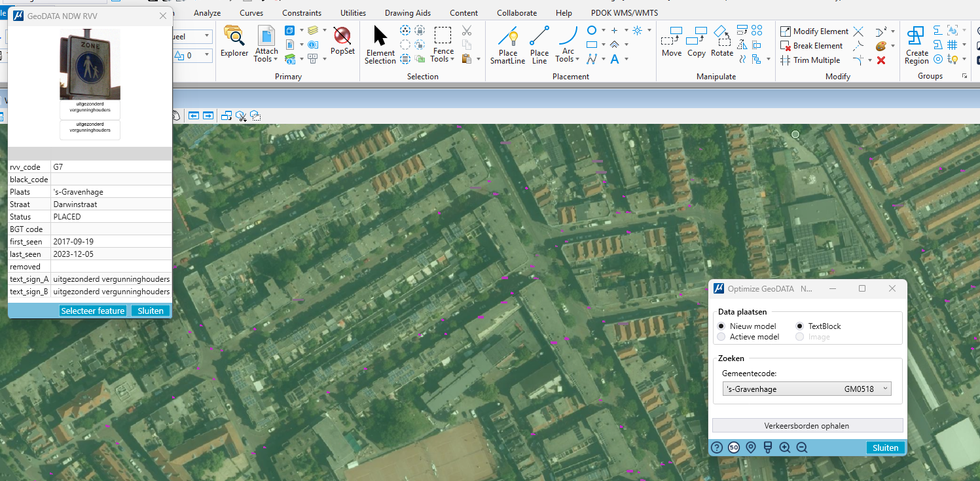Click the zoom out magnifier in Optimize GeoDATA

pyautogui.click(x=802, y=448)
